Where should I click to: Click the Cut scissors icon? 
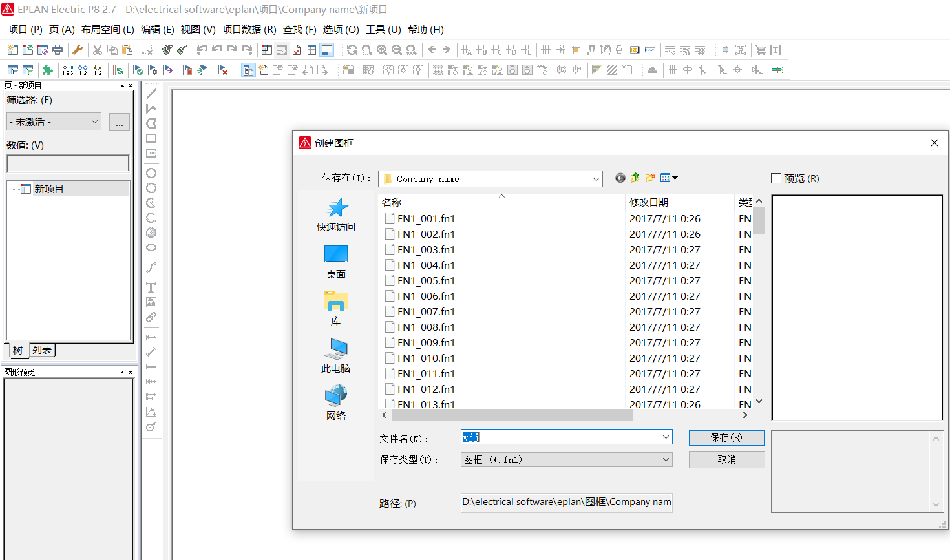coord(98,50)
